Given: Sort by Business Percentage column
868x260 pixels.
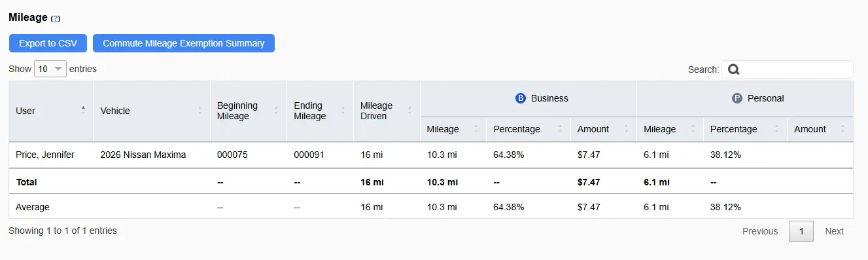Looking at the screenshot, I should coord(529,129).
